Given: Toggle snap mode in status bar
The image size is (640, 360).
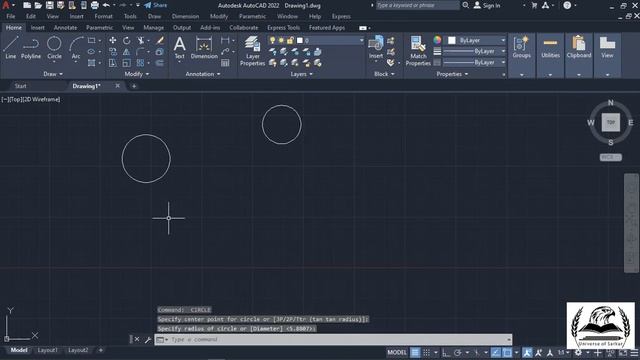Looking at the screenshot, I should 426,353.
